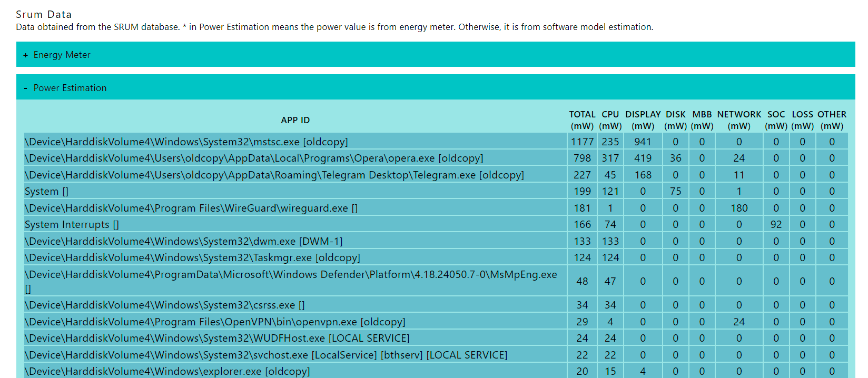This screenshot has height=378, width=868.
Task: Select total value 181 for wireguard.exe
Action: (x=582, y=208)
